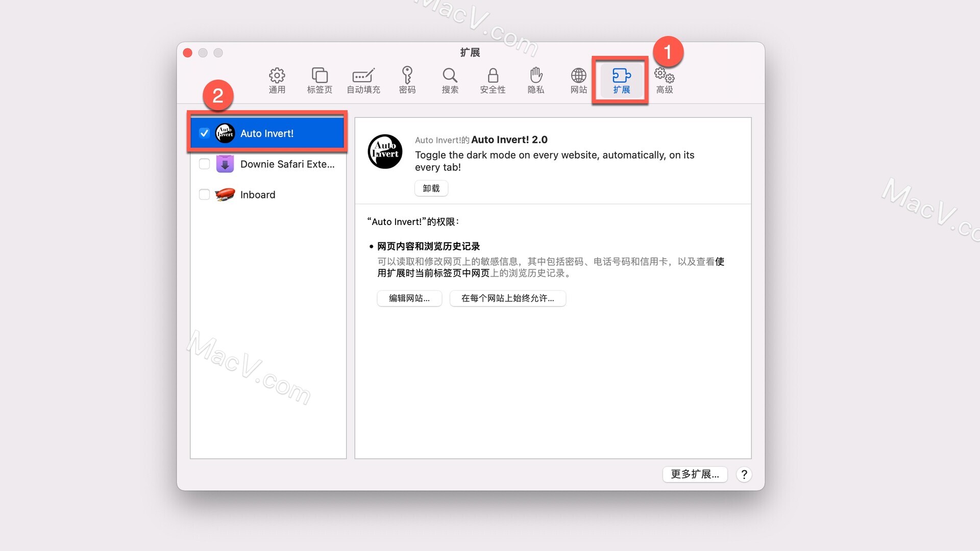Click 编辑网站 to edit website permissions
This screenshot has width=980, height=551.
(409, 297)
